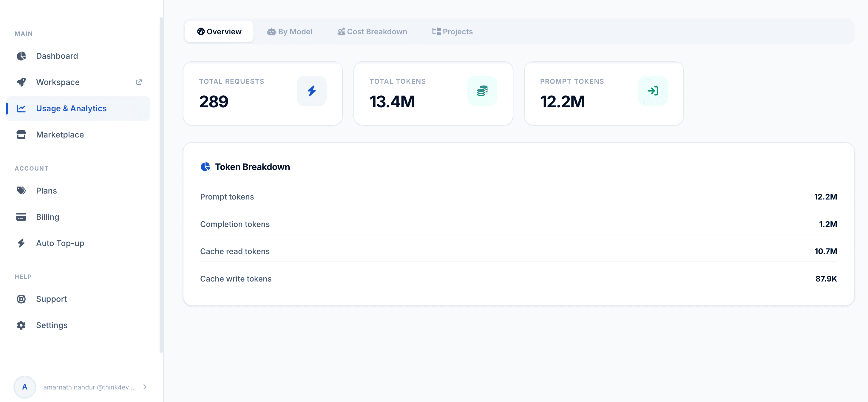Viewport: 868px width, 402px height.
Task: Click the account email address
Action: 89,387
